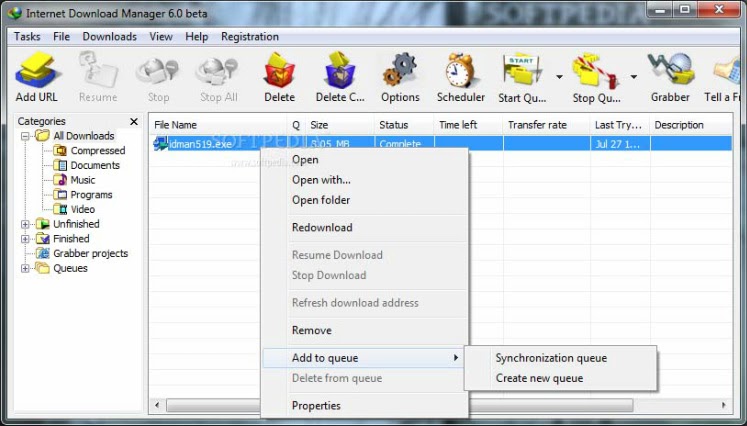Screen dimensions: 747x426
Task: Click the Start Queue toolbar icon
Action: pos(523,71)
